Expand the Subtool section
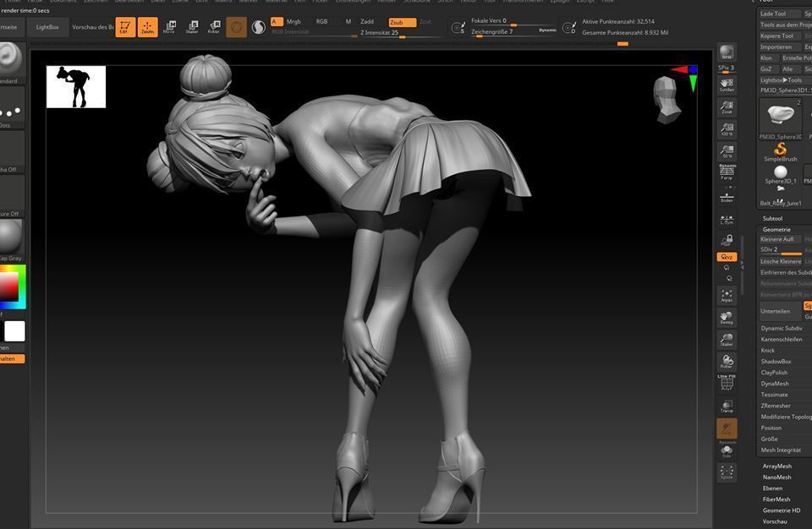Screen dimensions: 812x529 tap(772, 218)
